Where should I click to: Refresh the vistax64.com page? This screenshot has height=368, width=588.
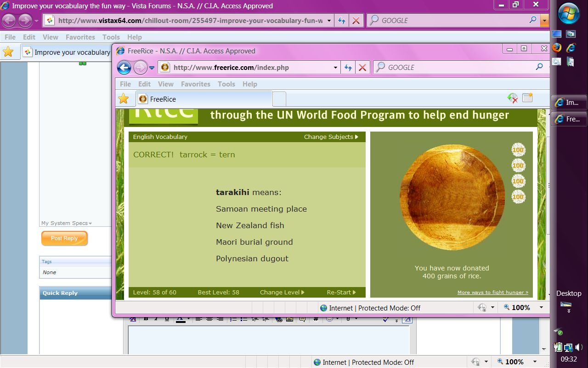coord(341,21)
